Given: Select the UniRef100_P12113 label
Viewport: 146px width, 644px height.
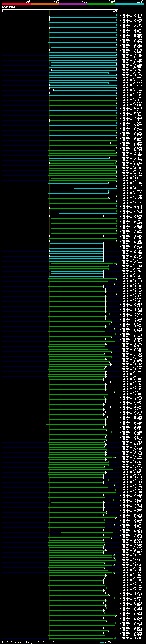Looking at the screenshot, I should click(131, 120).
